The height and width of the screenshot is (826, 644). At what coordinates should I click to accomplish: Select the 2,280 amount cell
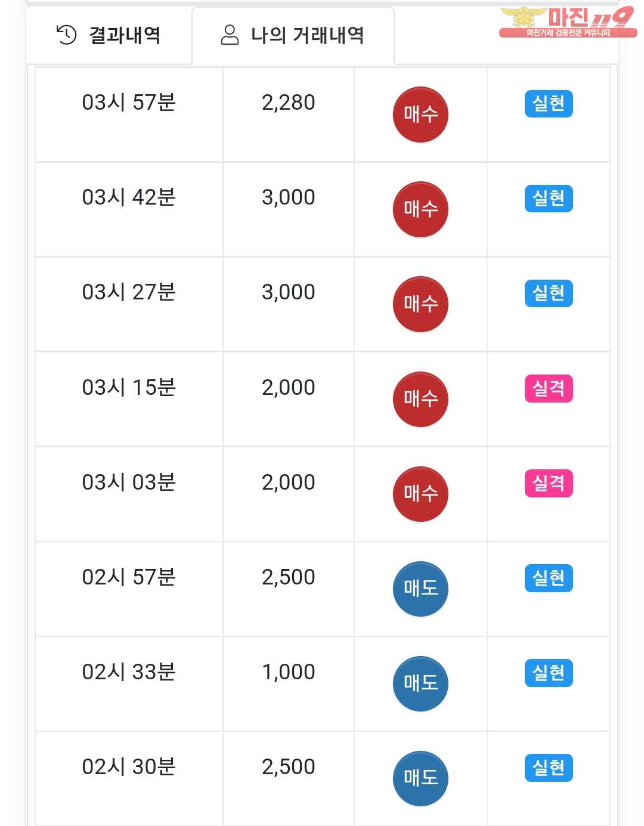click(289, 115)
